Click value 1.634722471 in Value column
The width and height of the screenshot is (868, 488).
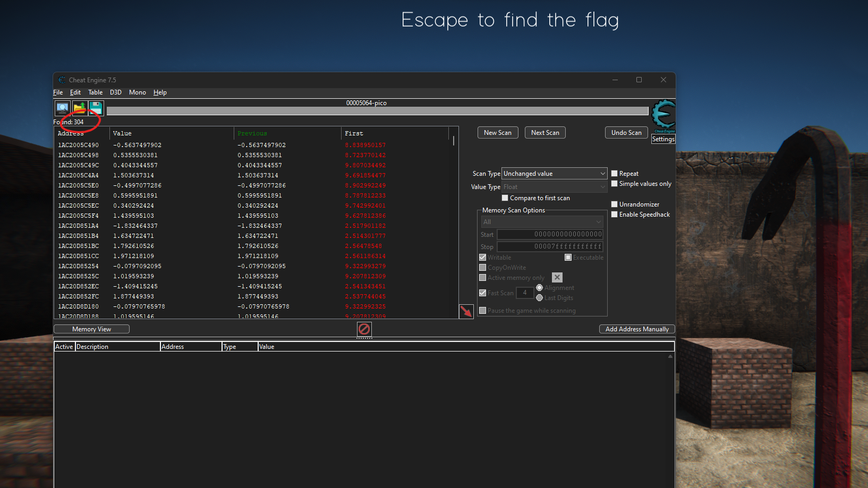click(x=133, y=236)
